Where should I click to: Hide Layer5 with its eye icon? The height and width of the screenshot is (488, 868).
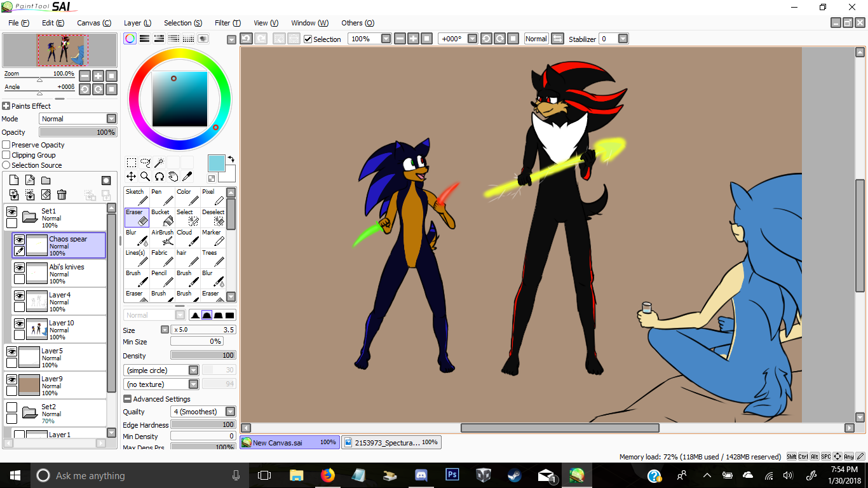pyautogui.click(x=11, y=351)
